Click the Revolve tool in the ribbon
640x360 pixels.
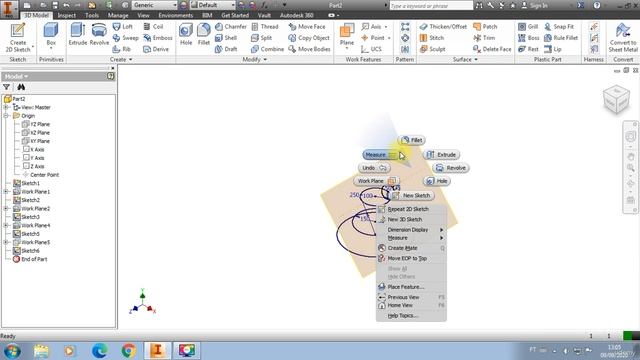coord(99,34)
